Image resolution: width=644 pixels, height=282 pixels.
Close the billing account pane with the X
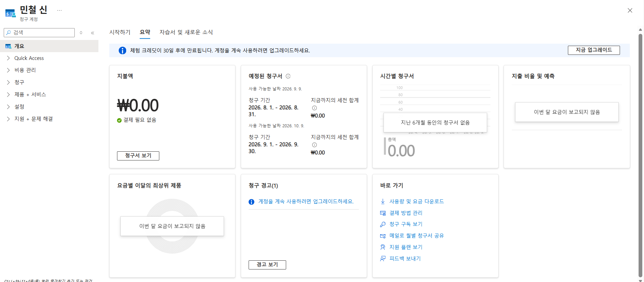coord(630,10)
